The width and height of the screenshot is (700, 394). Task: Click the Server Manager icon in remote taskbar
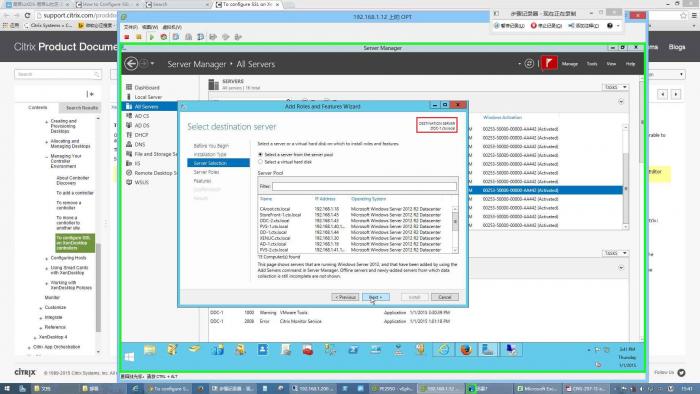488,350
